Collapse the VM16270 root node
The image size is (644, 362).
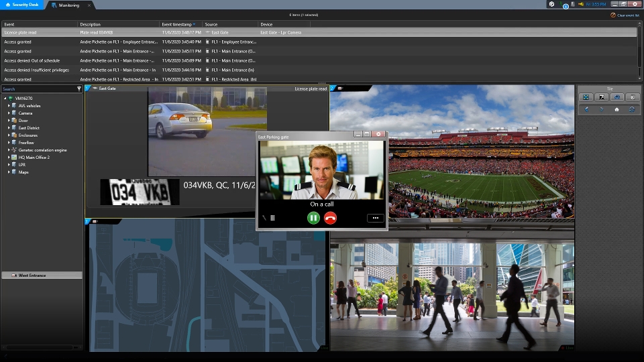click(3, 99)
